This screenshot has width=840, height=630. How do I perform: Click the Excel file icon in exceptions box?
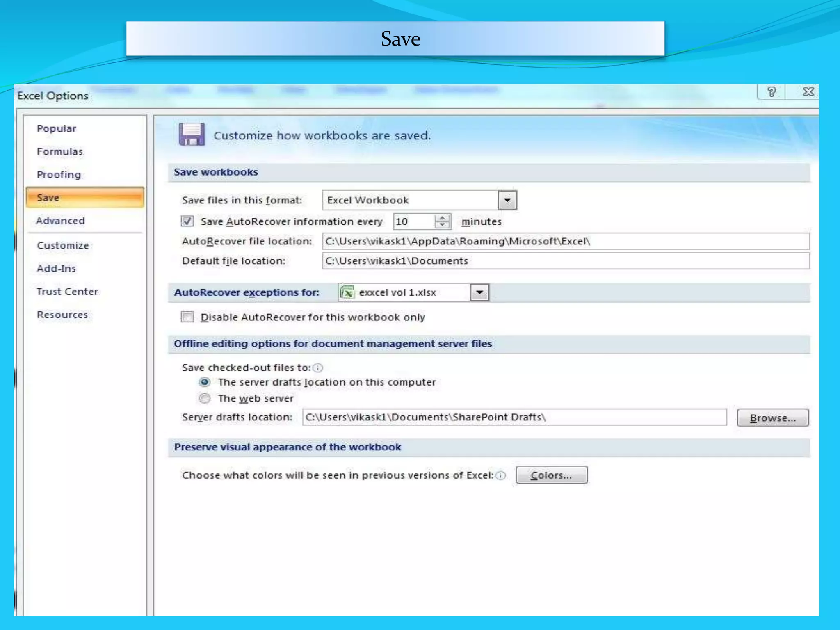[x=347, y=293]
